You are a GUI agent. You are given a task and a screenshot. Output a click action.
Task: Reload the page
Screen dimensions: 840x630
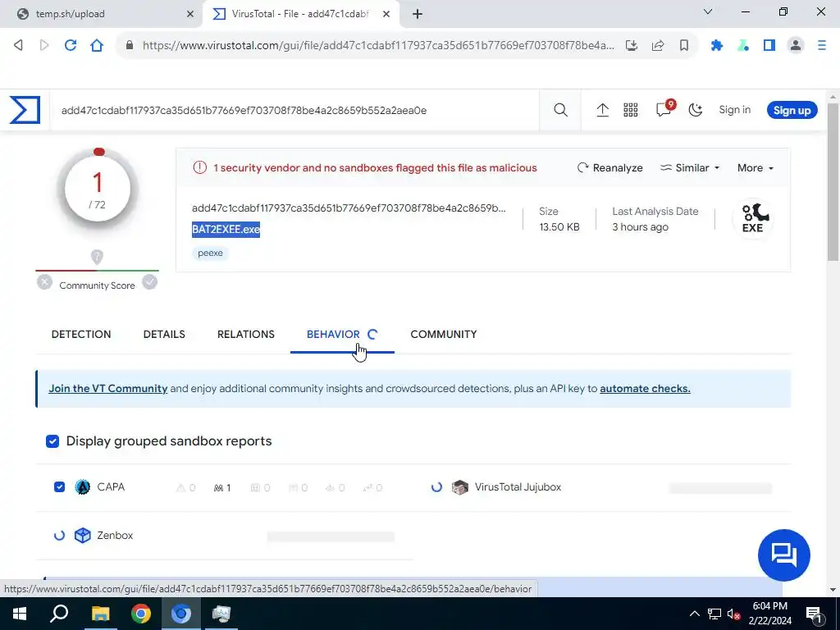pyautogui.click(x=71, y=45)
